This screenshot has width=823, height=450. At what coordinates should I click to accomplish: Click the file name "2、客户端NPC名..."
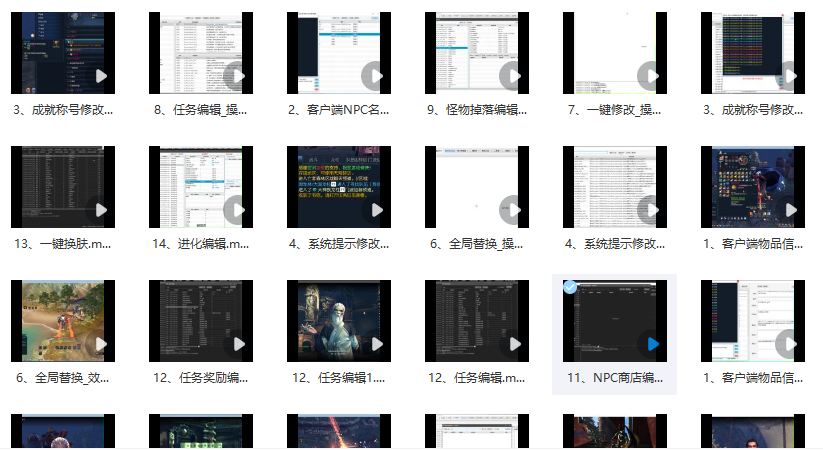pyautogui.click(x=338, y=110)
